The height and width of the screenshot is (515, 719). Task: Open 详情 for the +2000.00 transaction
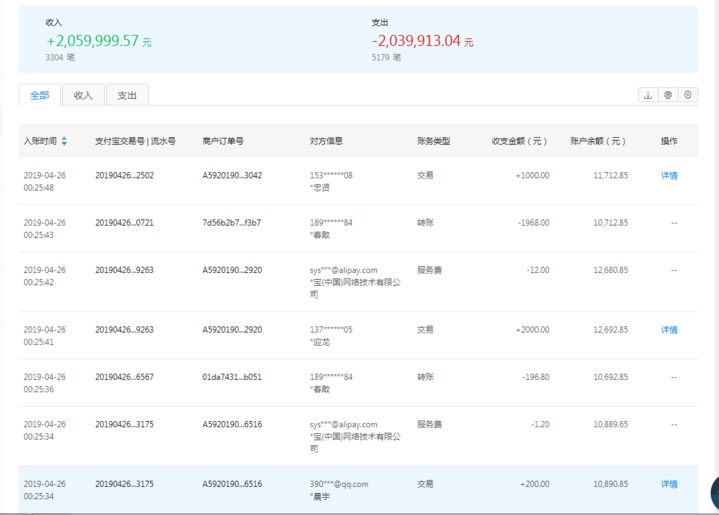pyautogui.click(x=669, y=330)
